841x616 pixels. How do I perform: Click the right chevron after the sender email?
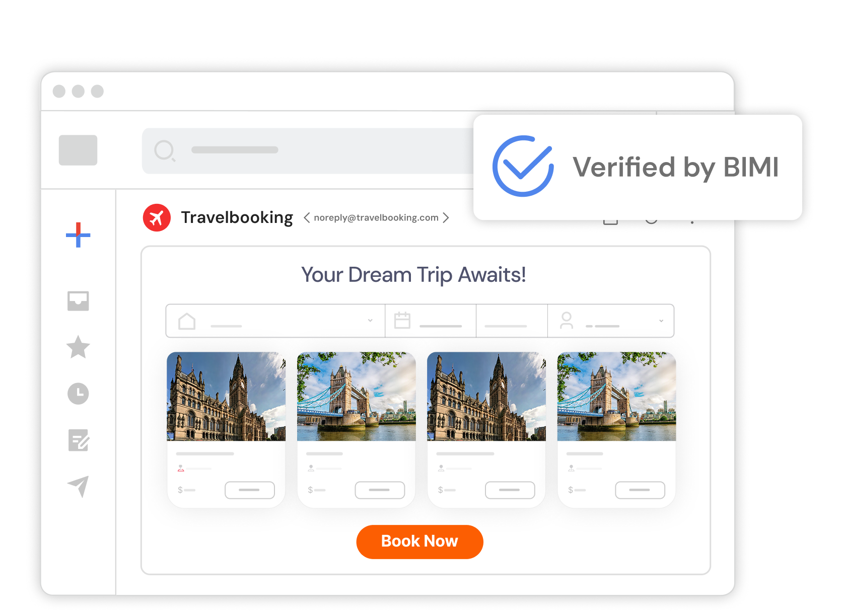point(446,217)
